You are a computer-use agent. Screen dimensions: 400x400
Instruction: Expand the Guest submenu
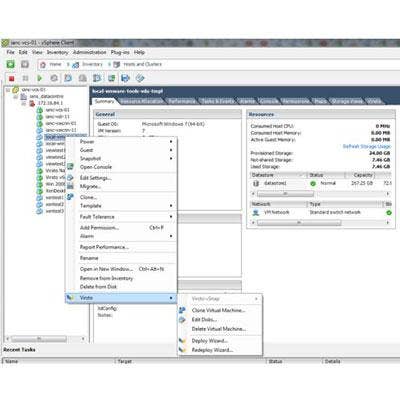pyautogui.click(x=171, y=150)
